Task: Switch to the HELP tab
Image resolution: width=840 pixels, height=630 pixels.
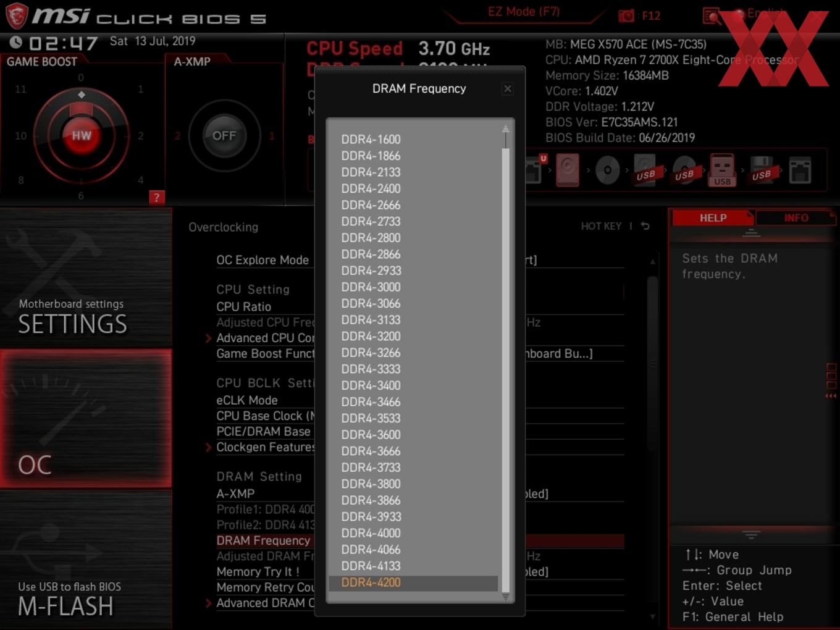Action: [x=713, y=217]
